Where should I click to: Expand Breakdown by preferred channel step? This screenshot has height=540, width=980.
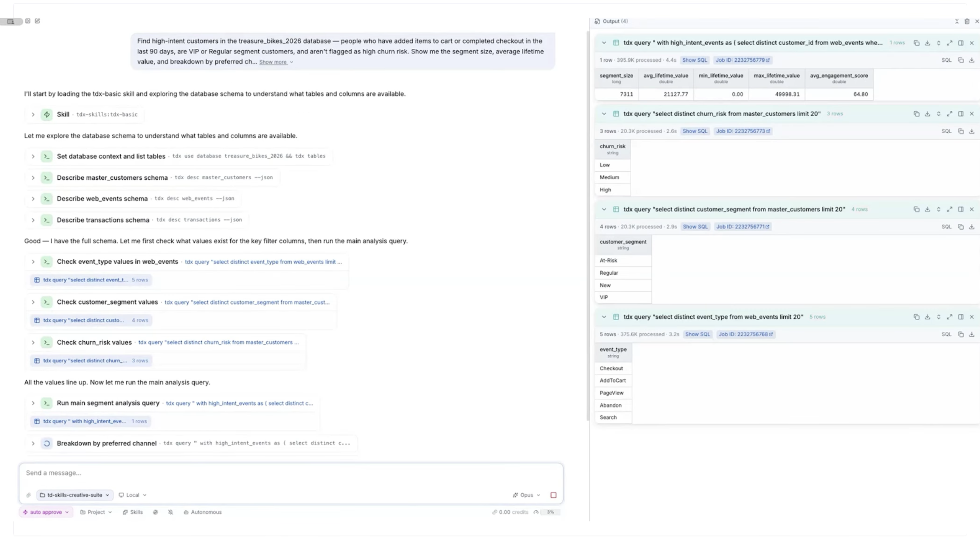[33, 443]
